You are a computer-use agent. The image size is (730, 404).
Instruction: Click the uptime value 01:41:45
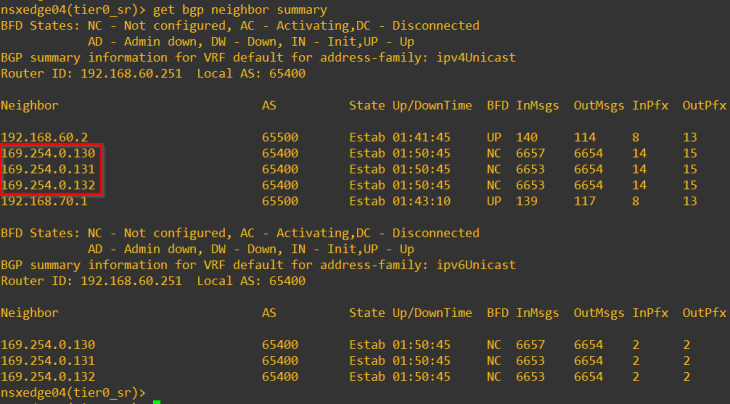pos(421,137)
